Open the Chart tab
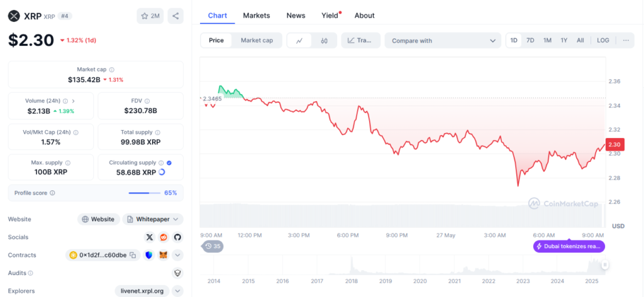This screenshot has height=297, width=644. tap(217, 16)
